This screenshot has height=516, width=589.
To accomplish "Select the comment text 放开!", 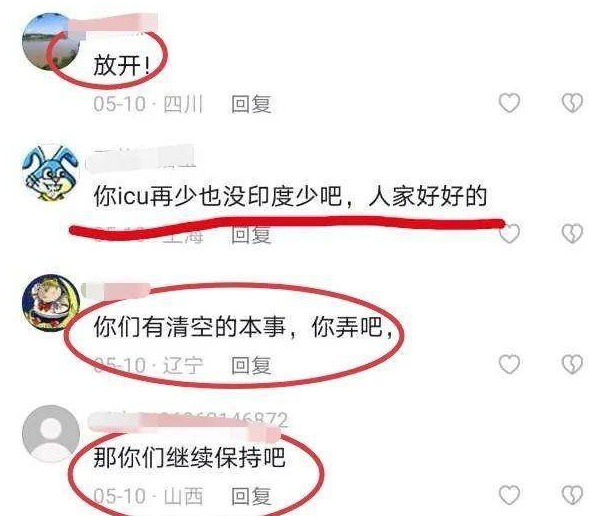I will [x=122, y=65].
